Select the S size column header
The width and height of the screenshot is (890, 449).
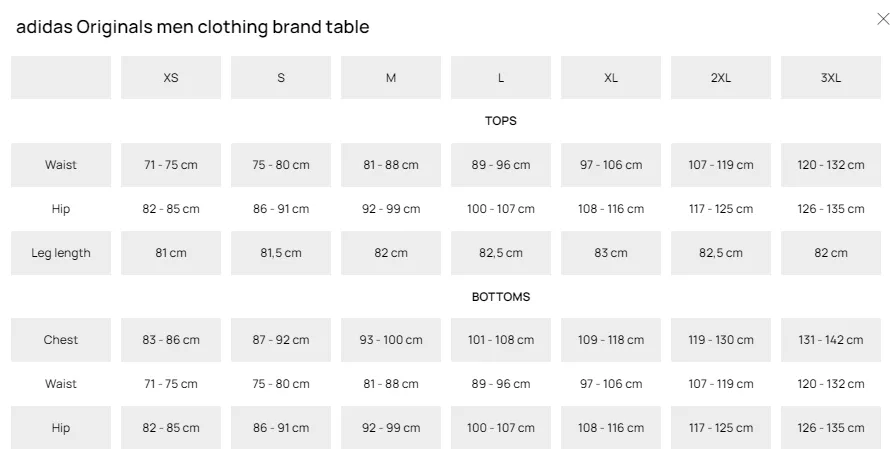(281, 78)
